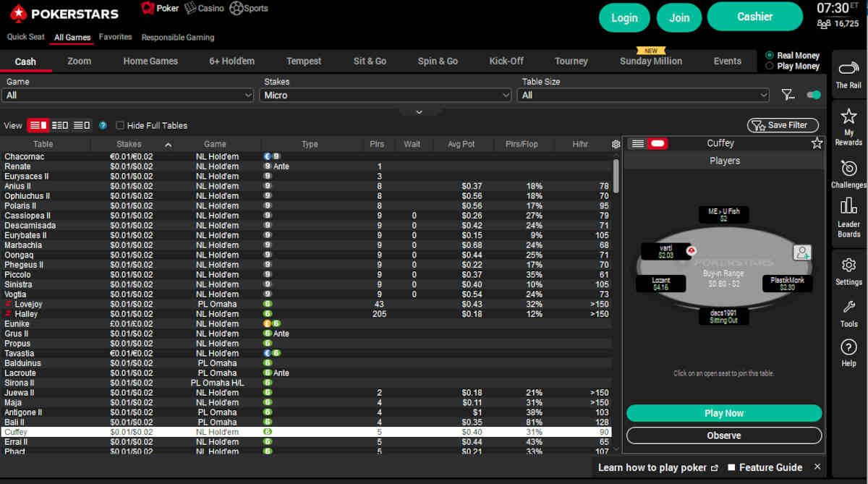Image resolution: width=868 pixels, height=484 pixels.
Task: Open the Home Games tab
Action: point(150,61)
